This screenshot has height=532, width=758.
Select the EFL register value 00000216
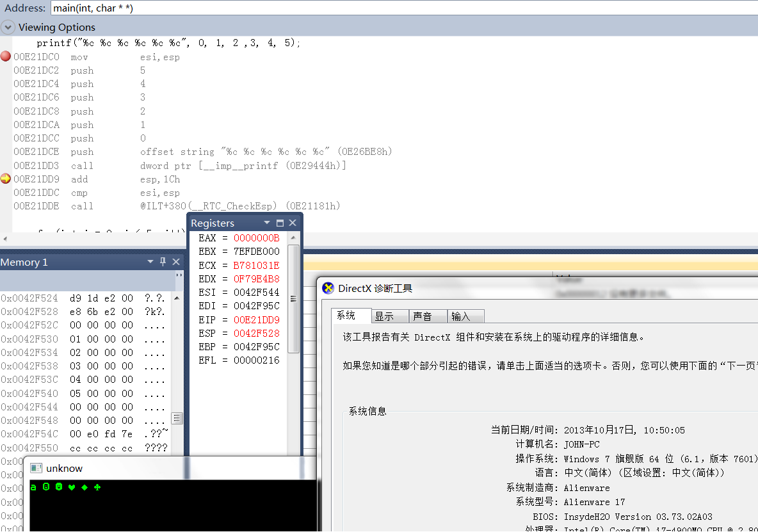(256, 360)
